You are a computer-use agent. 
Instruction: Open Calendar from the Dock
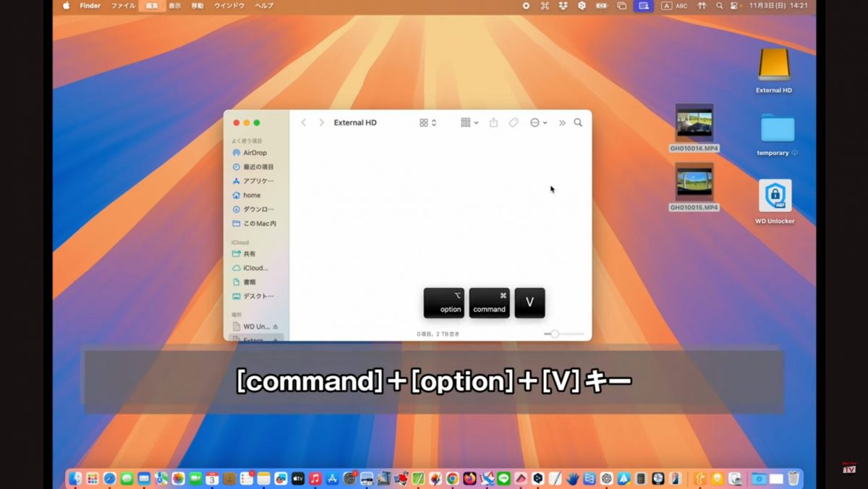click(212, 478)
